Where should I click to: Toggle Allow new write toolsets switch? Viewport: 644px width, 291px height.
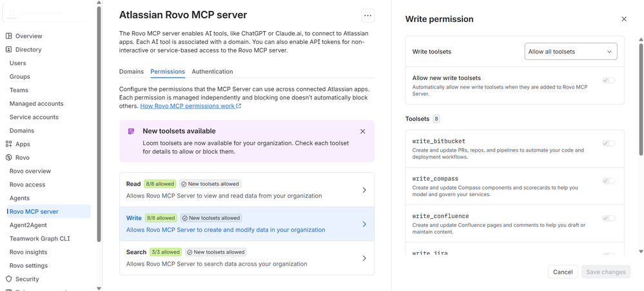609,80
